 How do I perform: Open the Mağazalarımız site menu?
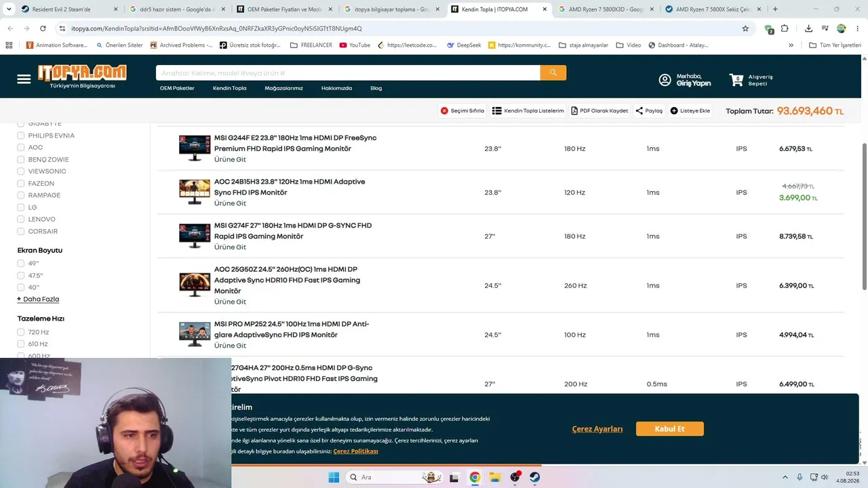coord(283,88)
